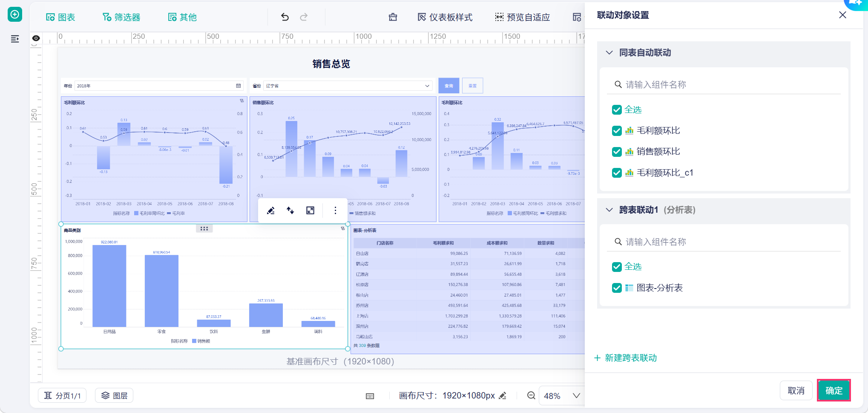The image size is (868, 413).
Task: Click the 图表-分析表 table icon in list
Action: [629, 288]
